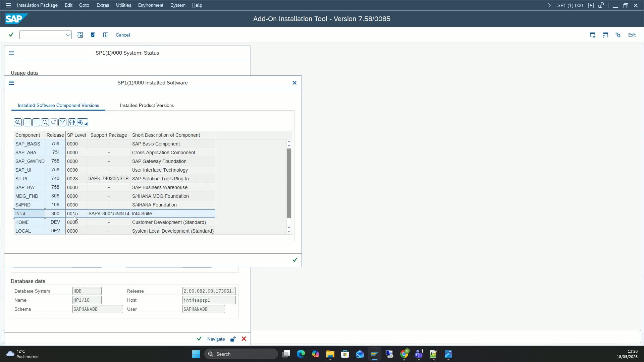This screenshot has width=644, height=362.
Task: Click the Find Next icon
Action: click(53, 122)
